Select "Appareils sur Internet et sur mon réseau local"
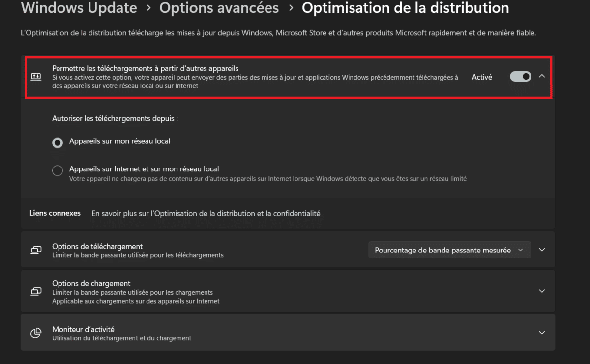The width and height of the screenshot is (590, 364). coord(58,170)
